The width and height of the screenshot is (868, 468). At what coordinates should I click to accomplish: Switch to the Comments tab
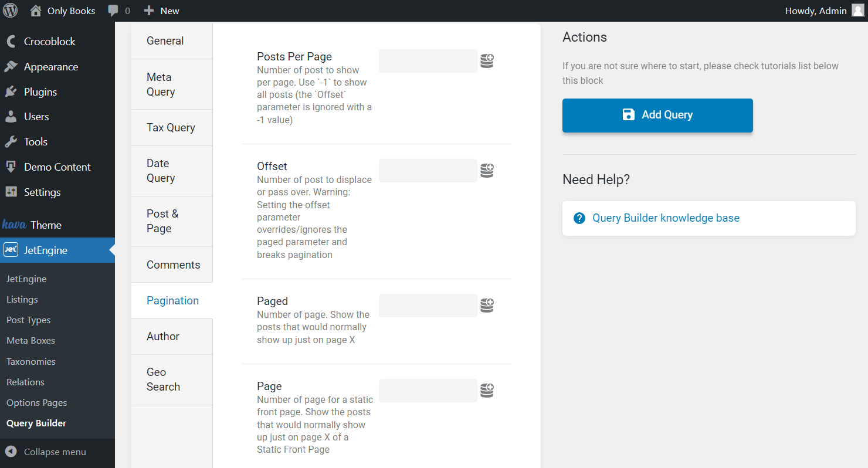(172, 264)
